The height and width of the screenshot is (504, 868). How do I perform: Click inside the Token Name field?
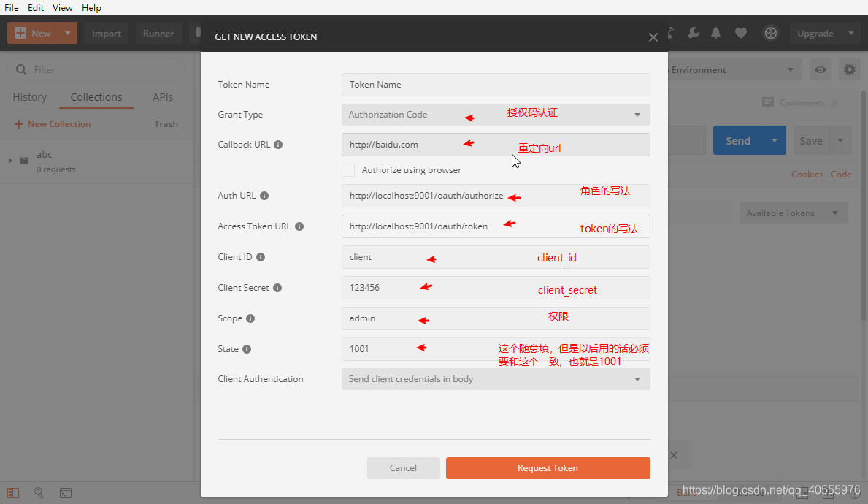pyautogui.click(x=496, y=84)
